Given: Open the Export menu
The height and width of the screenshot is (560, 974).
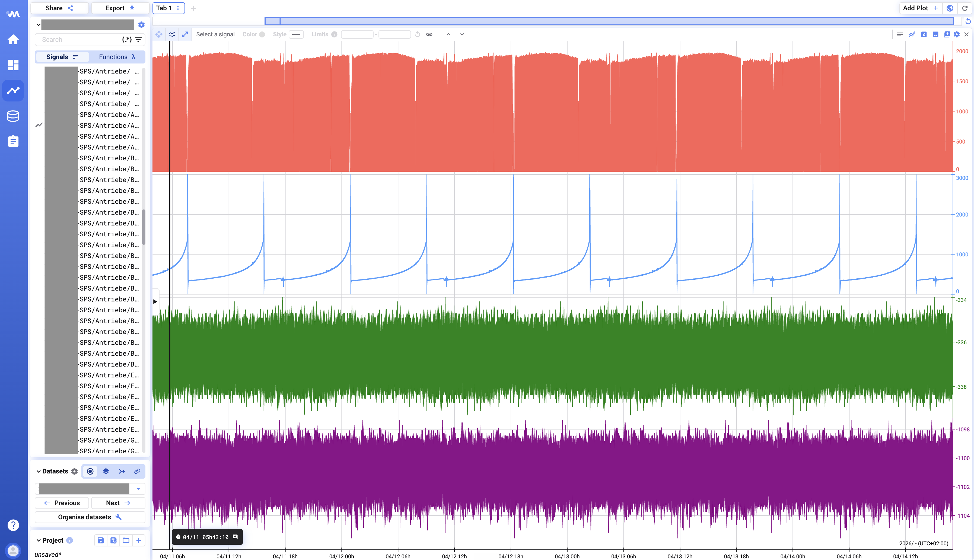Looking at the screenshot, I should [x=120, y=8].
